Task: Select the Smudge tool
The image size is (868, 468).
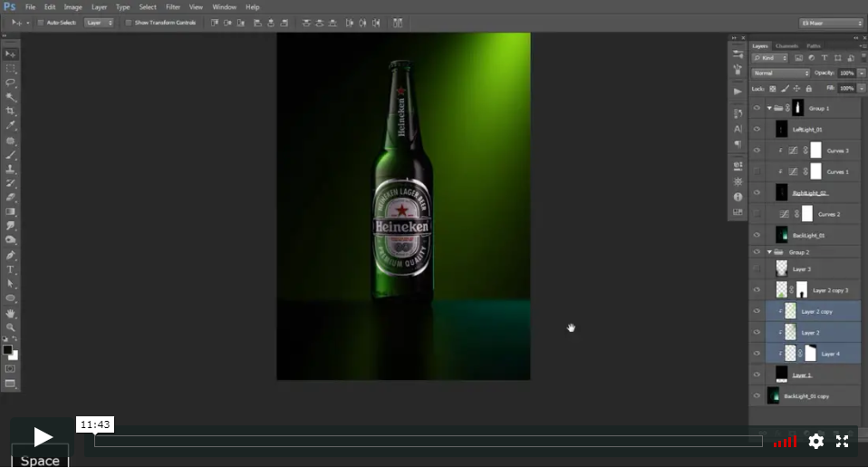Action: pyautogui.click(x=11, y=226)
